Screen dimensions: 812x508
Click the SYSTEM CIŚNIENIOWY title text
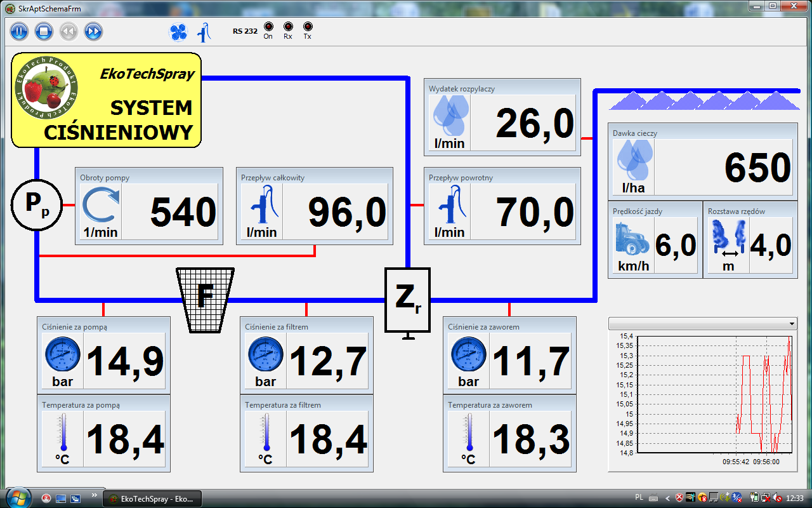118,120
